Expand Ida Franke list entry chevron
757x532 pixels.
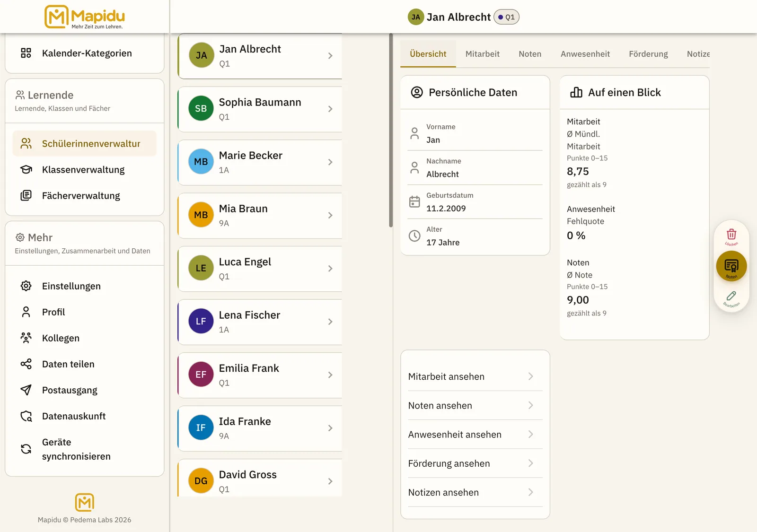click(x=330, y=428)
